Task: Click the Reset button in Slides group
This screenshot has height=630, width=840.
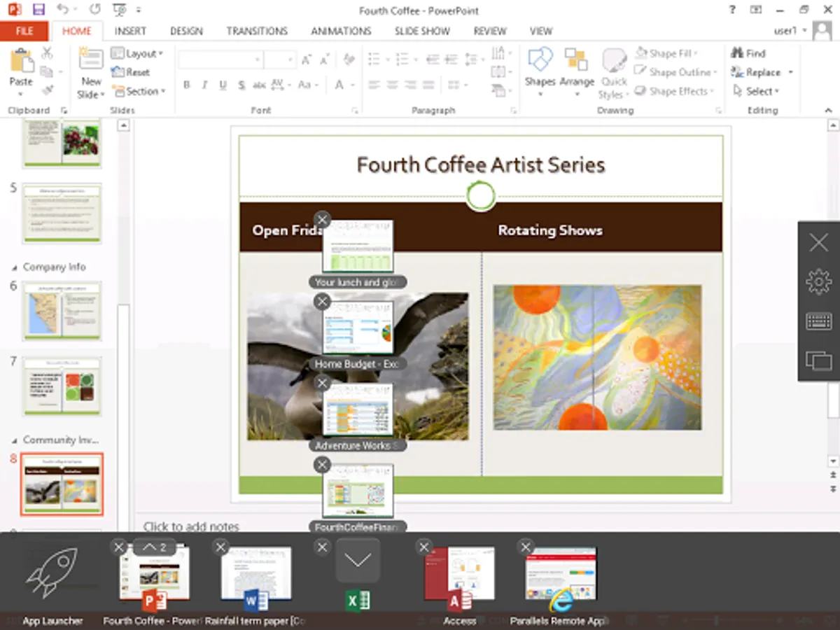Action: point(131,72)
